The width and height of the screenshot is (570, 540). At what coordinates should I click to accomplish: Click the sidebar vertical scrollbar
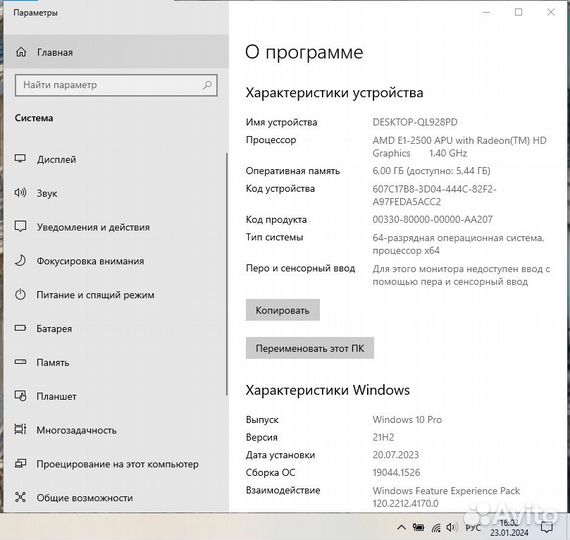227,274
